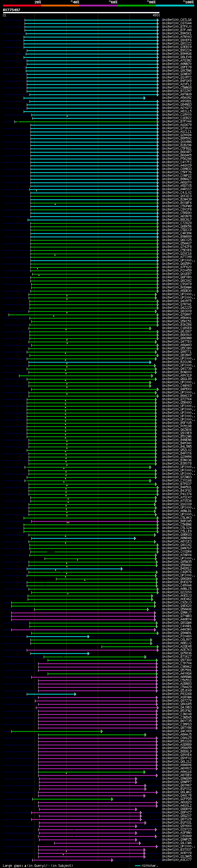Select the UniRef100_A8NLD1 label

pyautogui.click(x=176, y=511)
